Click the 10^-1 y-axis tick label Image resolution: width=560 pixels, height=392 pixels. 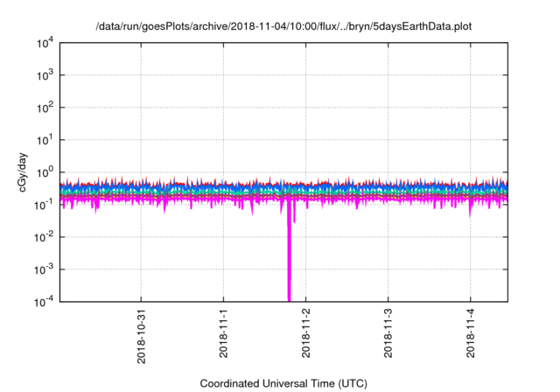[44, 205]
